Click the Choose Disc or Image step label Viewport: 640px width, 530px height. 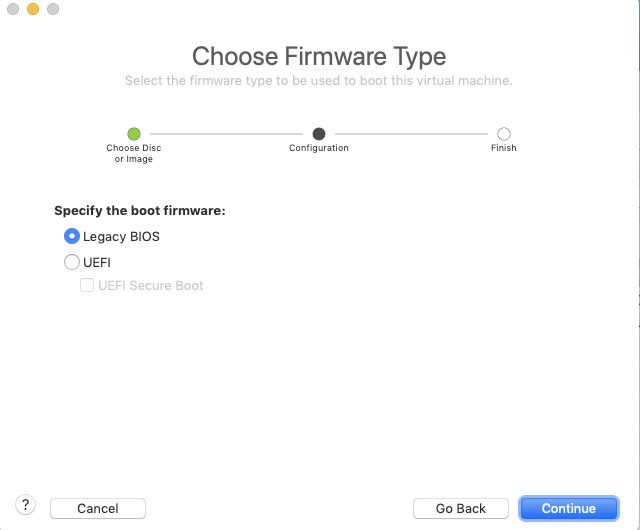coord(134,153)
